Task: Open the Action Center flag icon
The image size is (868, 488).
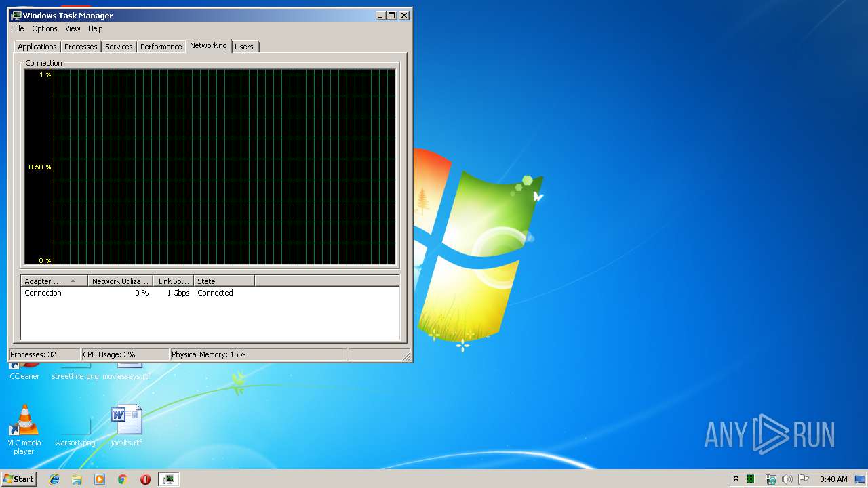Action: [x=804, y=479]
